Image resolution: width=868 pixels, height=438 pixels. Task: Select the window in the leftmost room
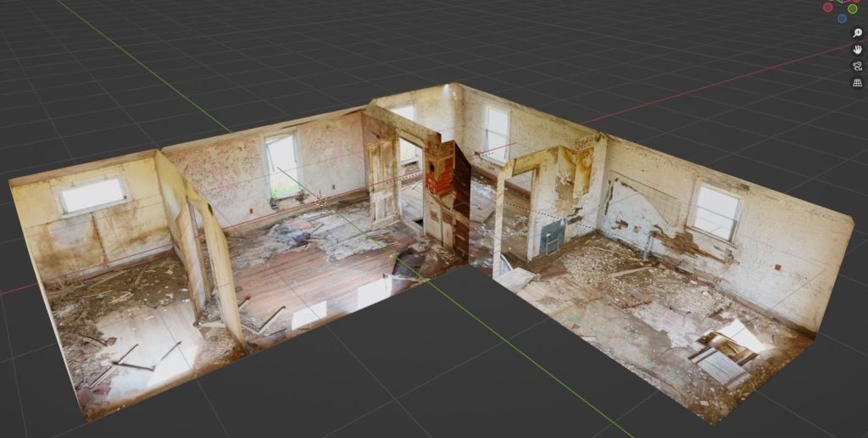click(92, 195)
